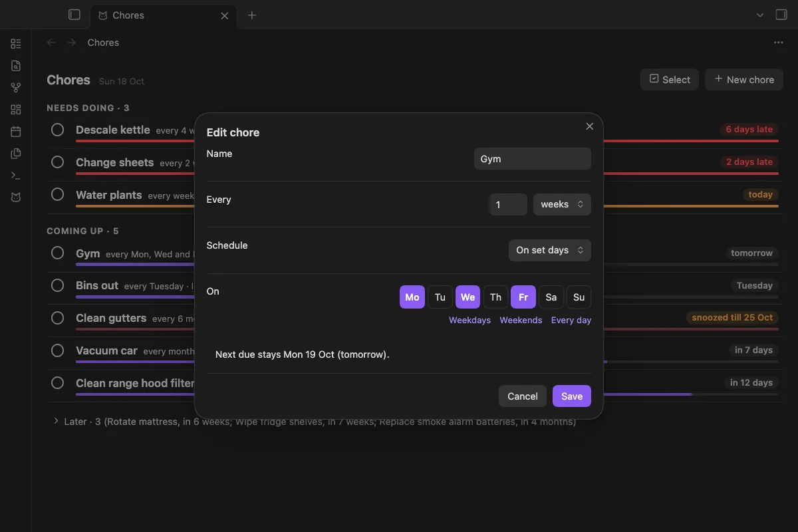
Task: Save the chore changes
Action: coord(572,396)
